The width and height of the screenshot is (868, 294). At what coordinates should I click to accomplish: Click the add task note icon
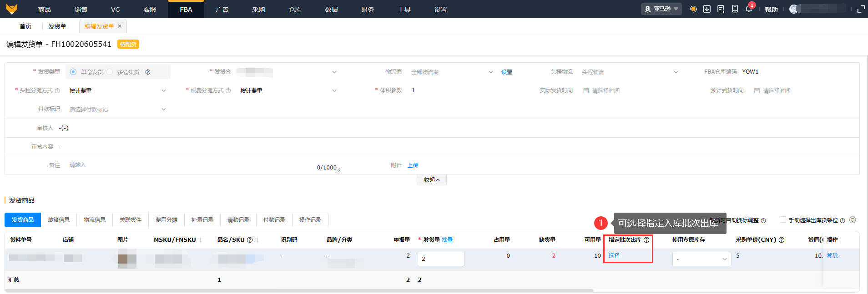click(721, 9)
